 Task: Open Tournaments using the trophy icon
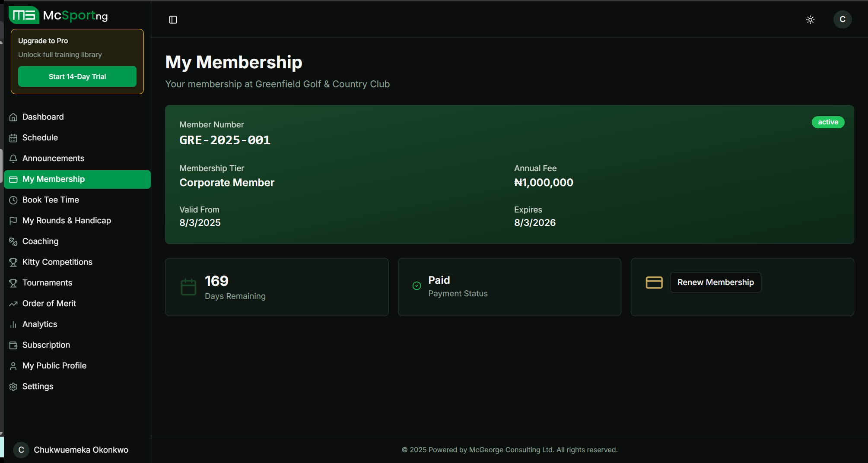click(13, 282)
